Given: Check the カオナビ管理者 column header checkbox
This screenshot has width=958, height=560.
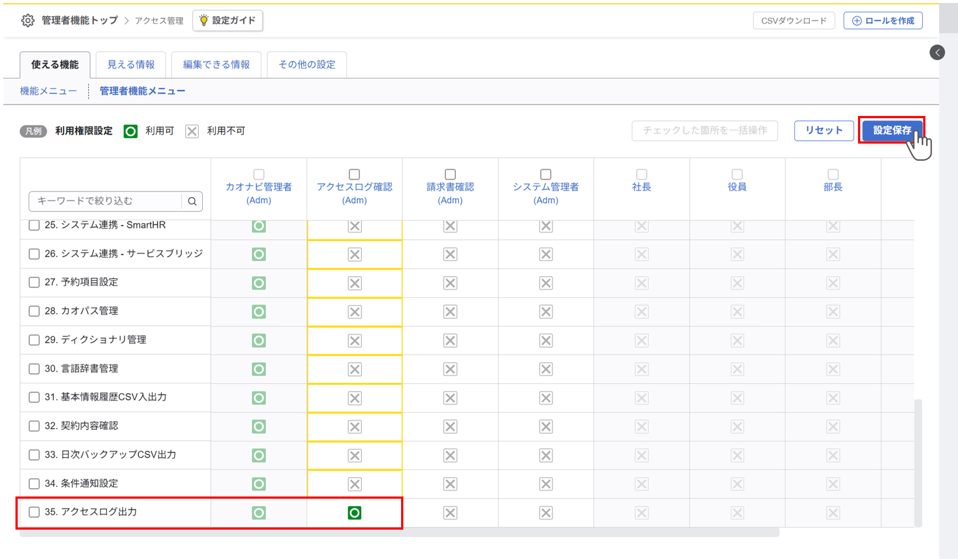Looking at the screenshot, I should click(x=259, y=174).
